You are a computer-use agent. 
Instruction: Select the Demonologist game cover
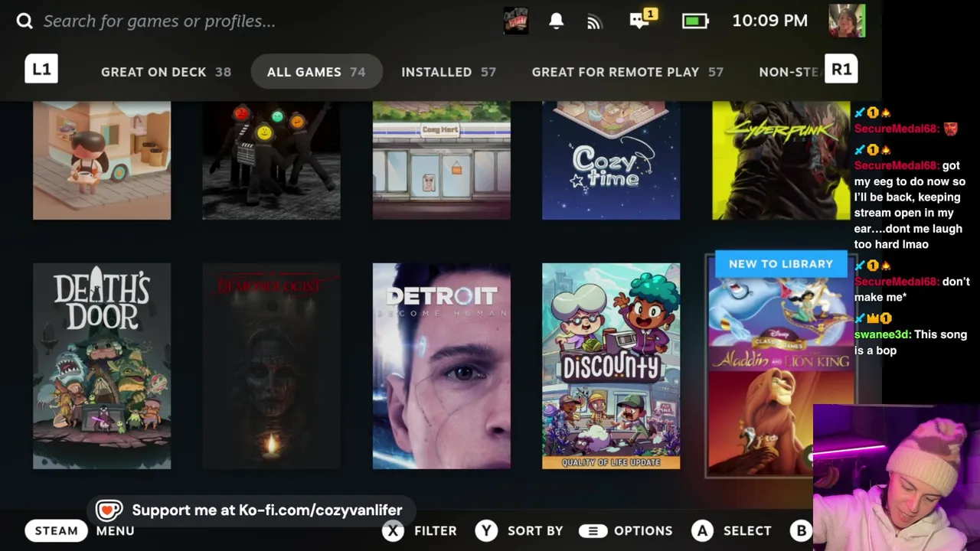(x=271, y=366)
